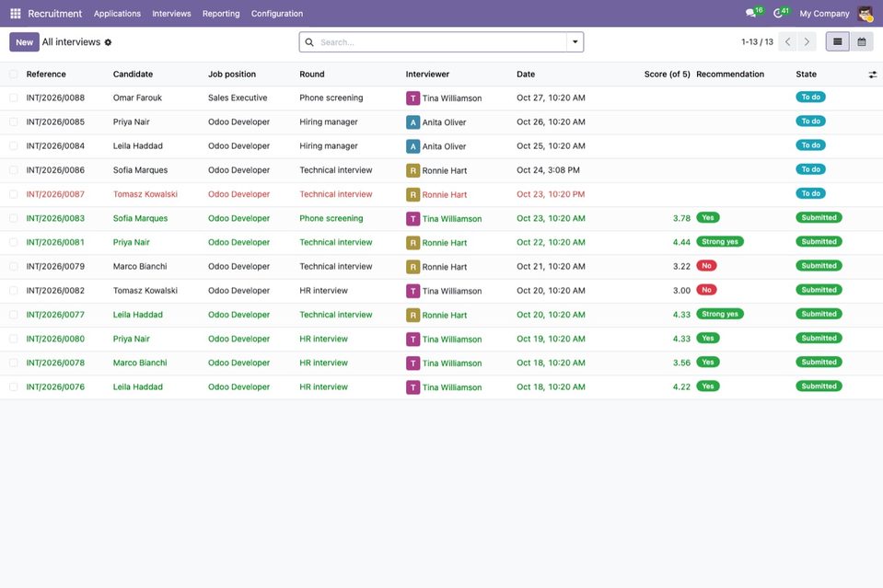This screenshot has height=588, width=883.
Task: Click the Sales Executive job position cell
Action: coord(238,98)
